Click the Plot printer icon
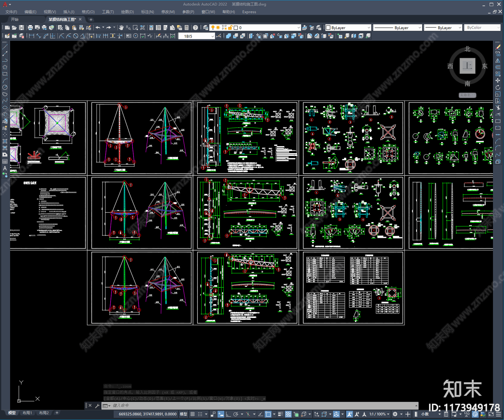The height and width of the screenshot is (420, 504). (x=30, y=28)
